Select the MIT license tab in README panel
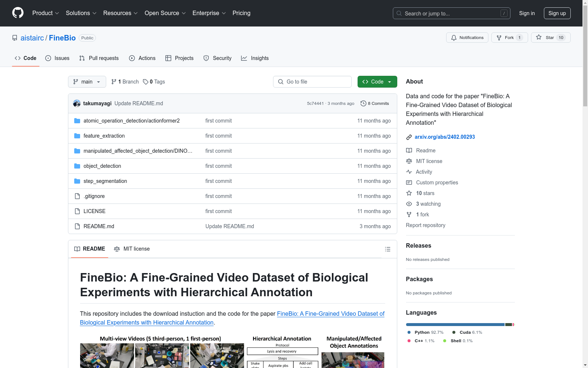 coord(132,249)
